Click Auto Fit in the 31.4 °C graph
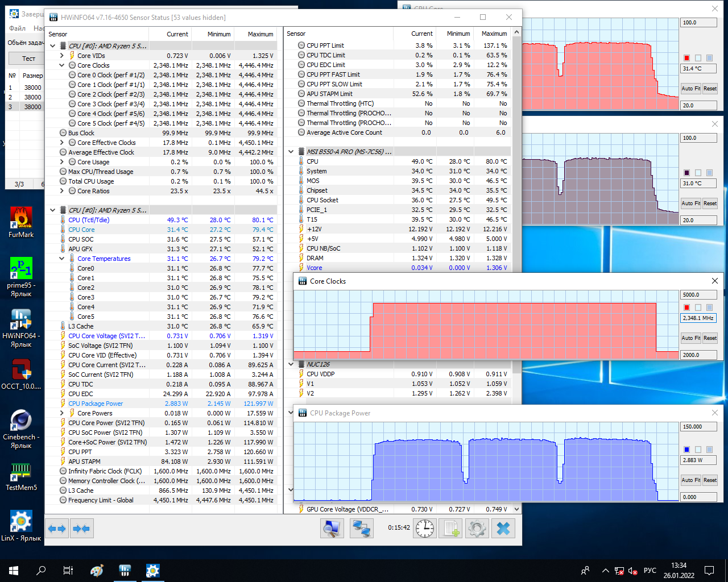728x582 pixels. click(x=690, y=89)
